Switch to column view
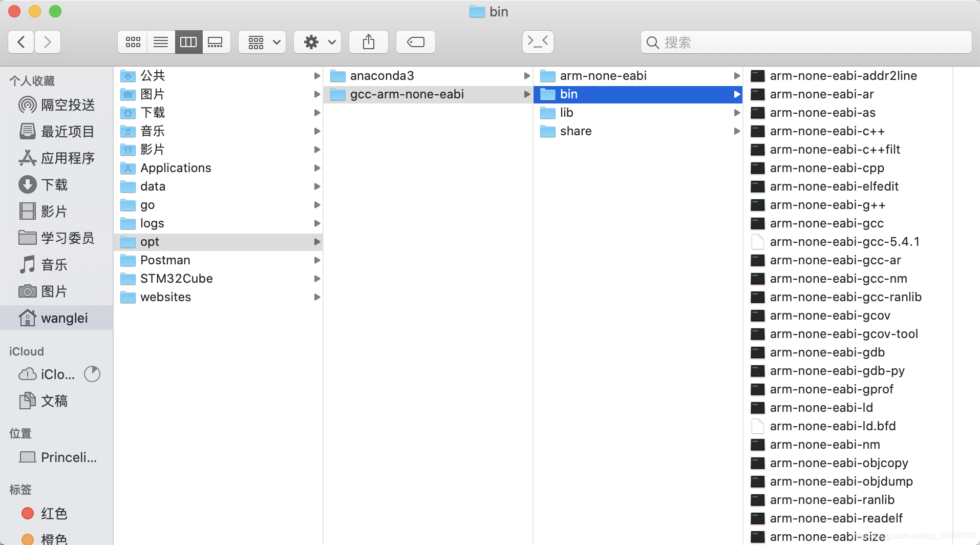 (188, 42)
